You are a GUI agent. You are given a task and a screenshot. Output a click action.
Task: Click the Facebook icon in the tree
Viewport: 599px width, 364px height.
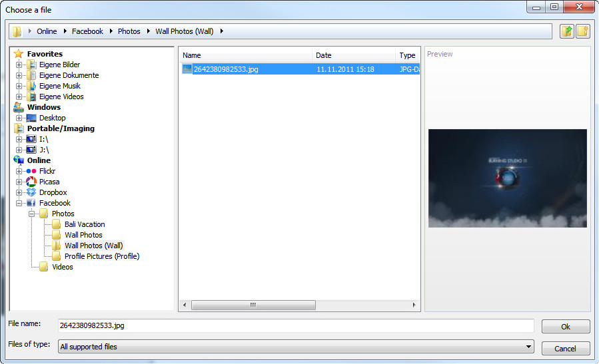point(31,203)
